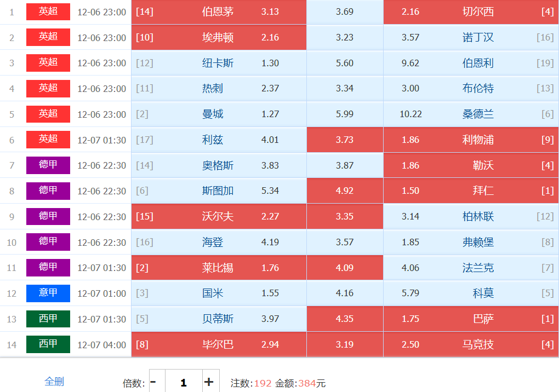559x392 pixels.
Task: Increase multiplier with the plus button
Action: [x=209, y=382]
